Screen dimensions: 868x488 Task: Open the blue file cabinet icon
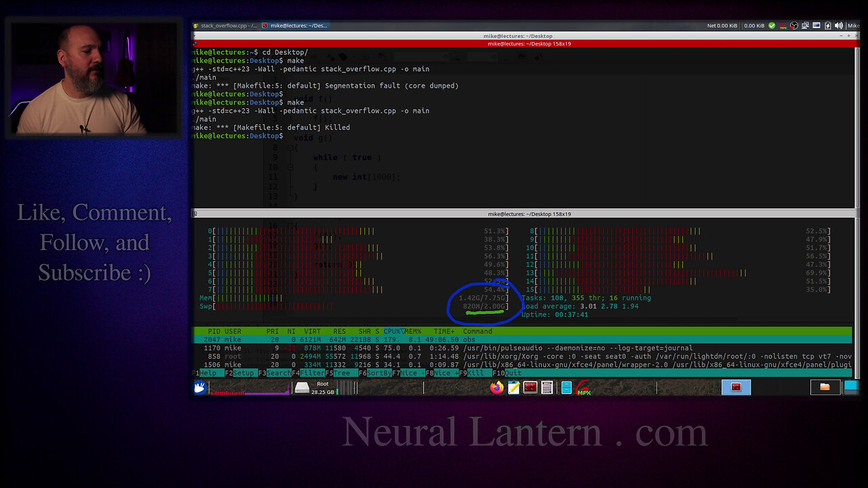coord(566,388)
